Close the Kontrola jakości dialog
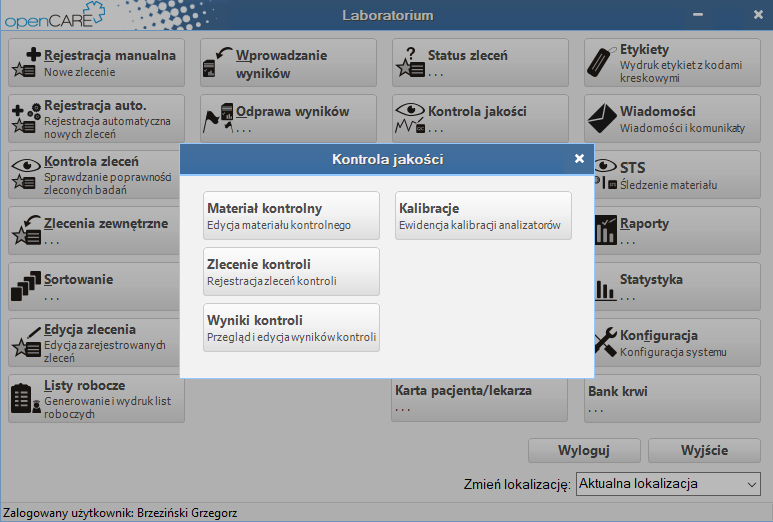773x522 pixels. click(579, 159)
